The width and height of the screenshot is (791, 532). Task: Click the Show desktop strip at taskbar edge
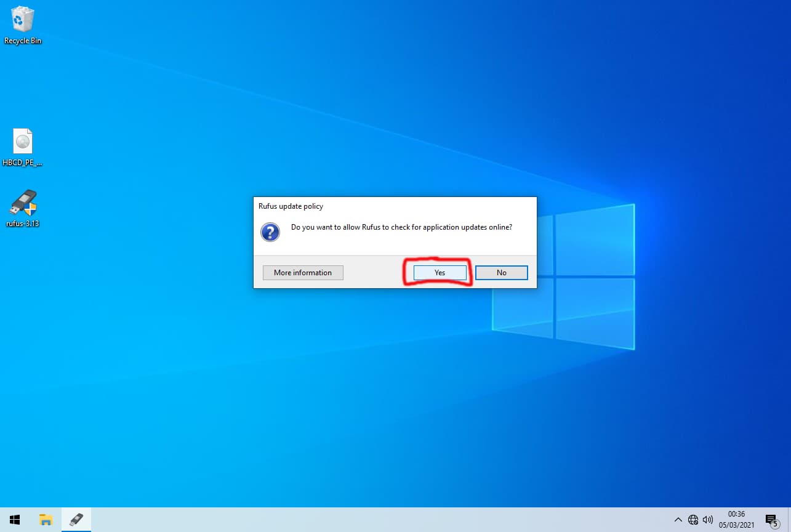(x=789, y=520)
